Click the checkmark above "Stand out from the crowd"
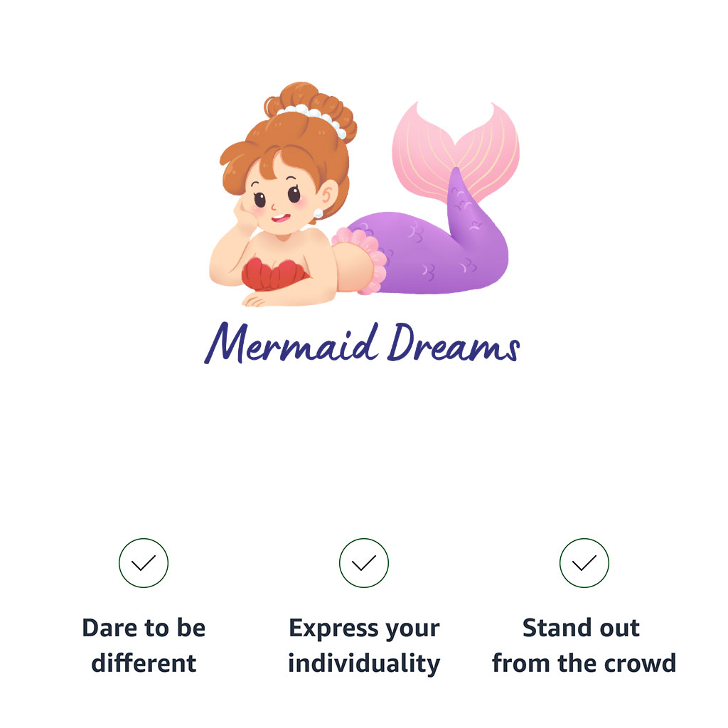 pyautogui.click(x=584, y=563)
